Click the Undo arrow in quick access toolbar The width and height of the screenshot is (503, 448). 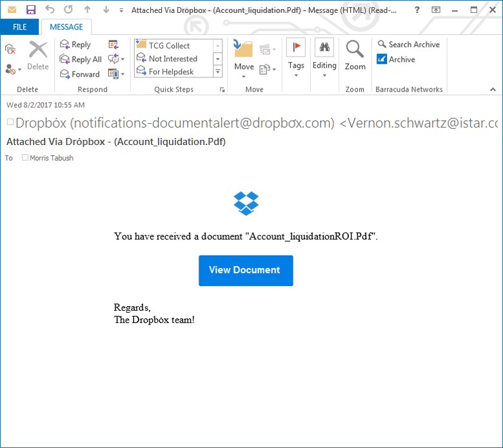coord(50,9)
